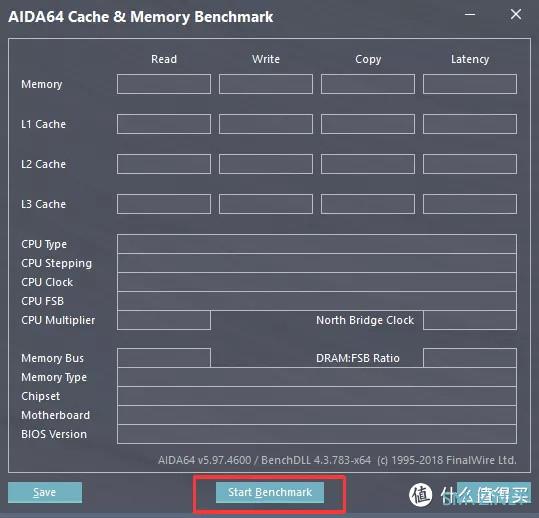Click the "Memory" row label
The height and width of the screenshot is (518, 539).
tap(42, 84)
